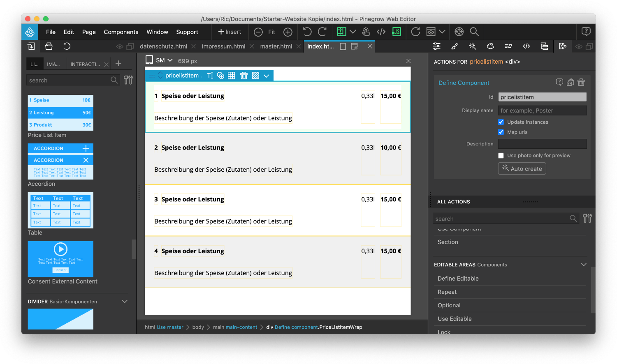Open the actions magic wand panel icon
Screen dimensions: 617x364
pyautogui.click(x=473, y=46)
